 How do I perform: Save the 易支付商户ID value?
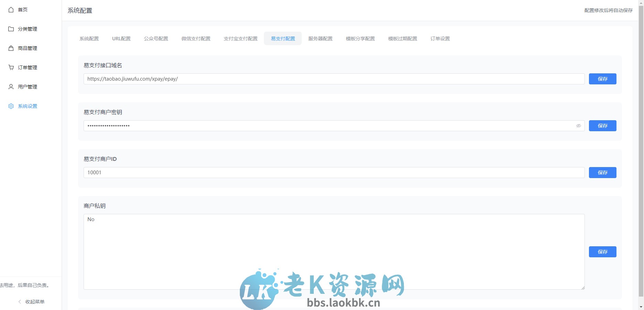click(602, 173)
